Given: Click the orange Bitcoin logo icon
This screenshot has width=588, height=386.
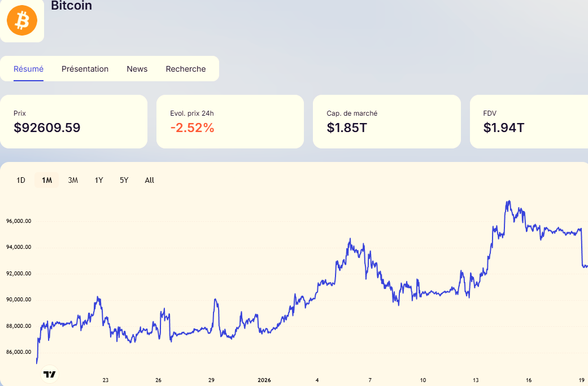Looking at the screenshot, I should click(21, 20).
